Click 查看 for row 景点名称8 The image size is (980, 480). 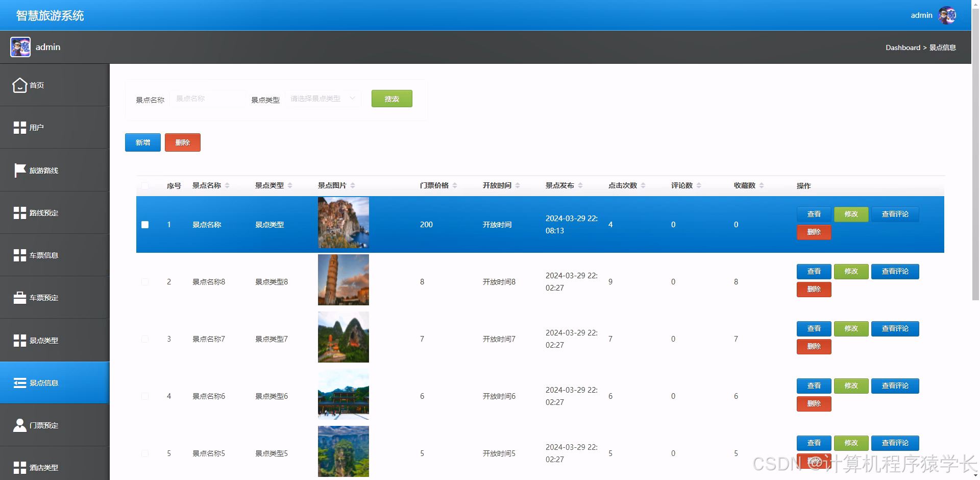click(814, 272)
